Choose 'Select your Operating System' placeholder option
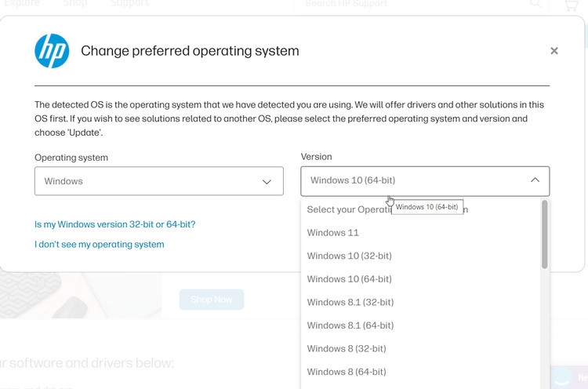588x389 pixels. point(345,209)
